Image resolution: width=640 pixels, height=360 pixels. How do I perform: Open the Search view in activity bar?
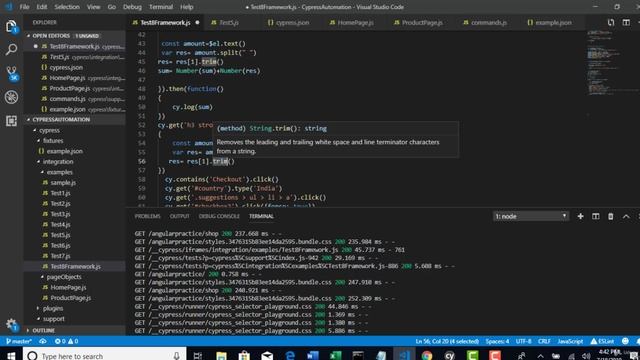(11, 50)
